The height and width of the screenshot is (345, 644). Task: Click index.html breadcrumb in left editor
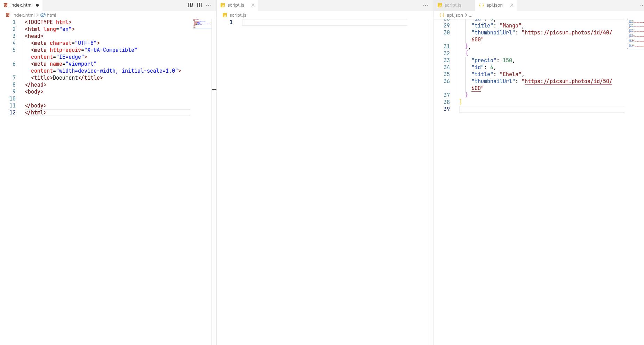23,15
